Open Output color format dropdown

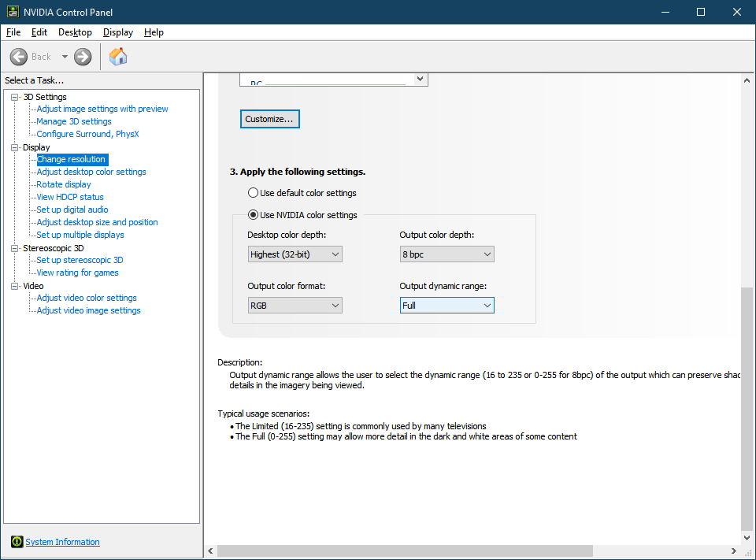coord(295,306)
